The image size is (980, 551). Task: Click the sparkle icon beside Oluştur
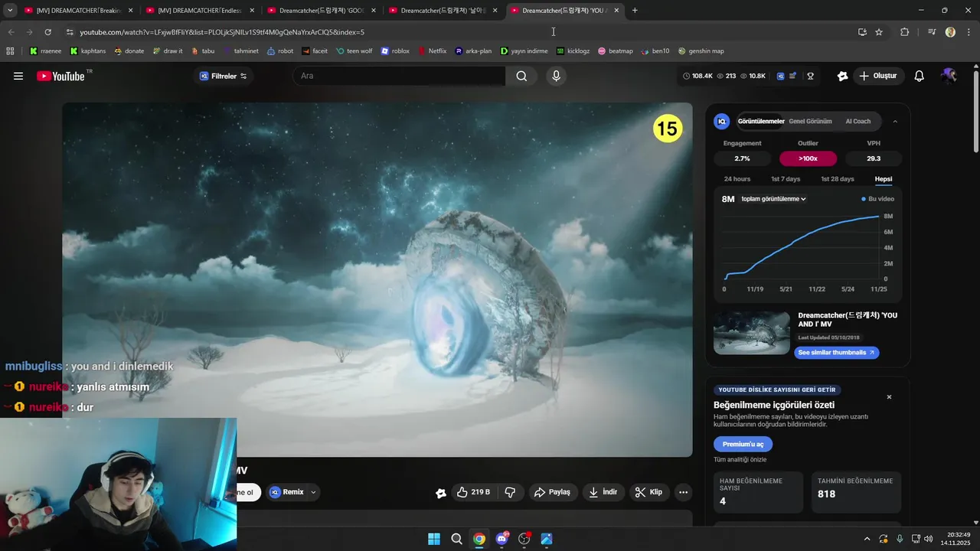click(x=842, y=76)
